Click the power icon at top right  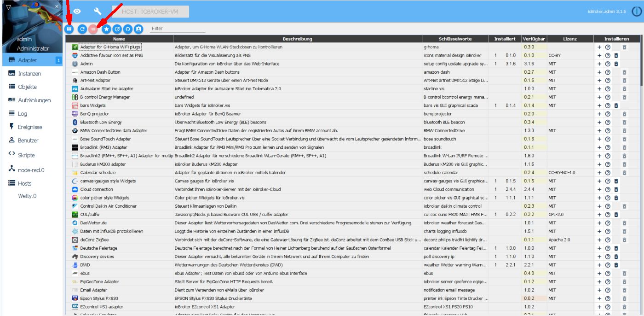pyautogui.click(x=637, y=12)
